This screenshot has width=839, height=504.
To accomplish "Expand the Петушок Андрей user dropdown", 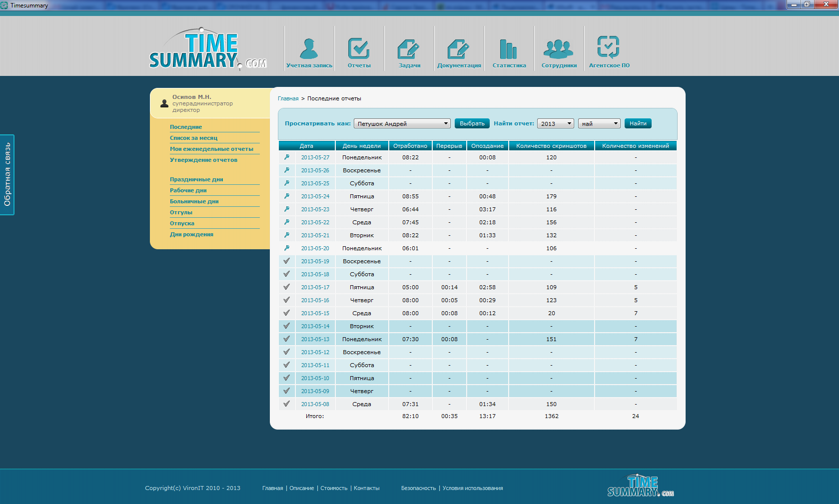I will (x=402, y=123).
